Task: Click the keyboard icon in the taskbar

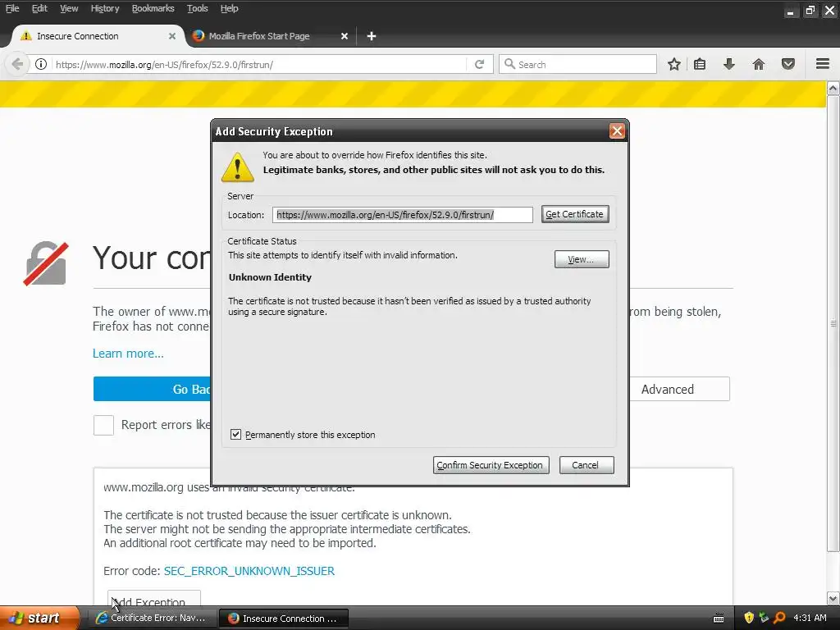Action: point(719,619)
